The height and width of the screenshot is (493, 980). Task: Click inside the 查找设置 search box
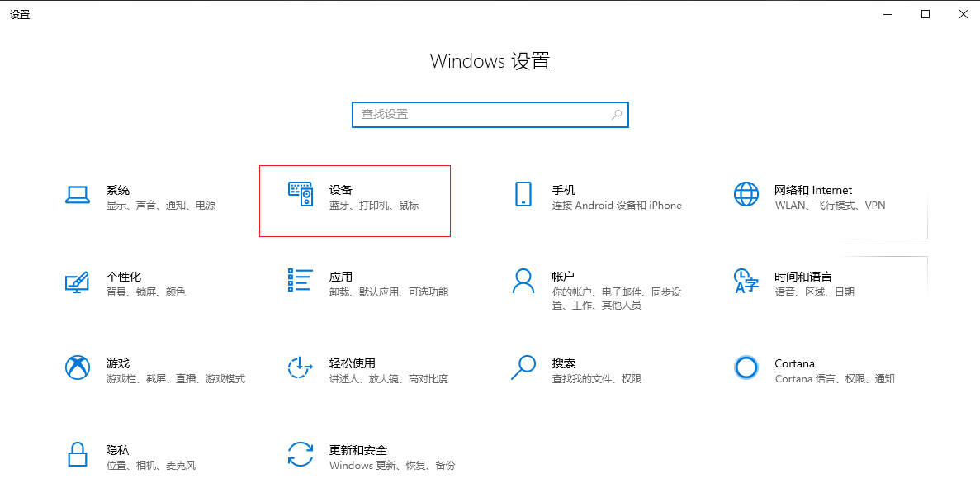click(479, 115)
